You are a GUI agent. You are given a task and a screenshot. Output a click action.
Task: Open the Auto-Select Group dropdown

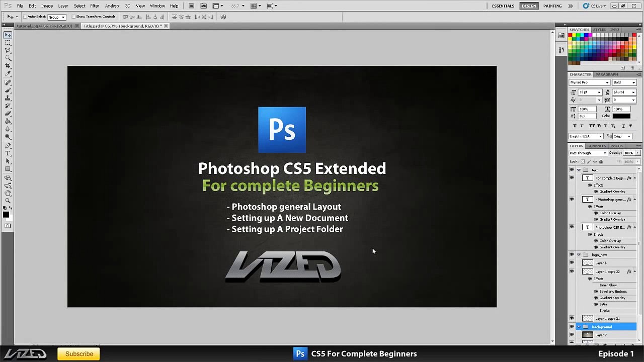(57, 17)
